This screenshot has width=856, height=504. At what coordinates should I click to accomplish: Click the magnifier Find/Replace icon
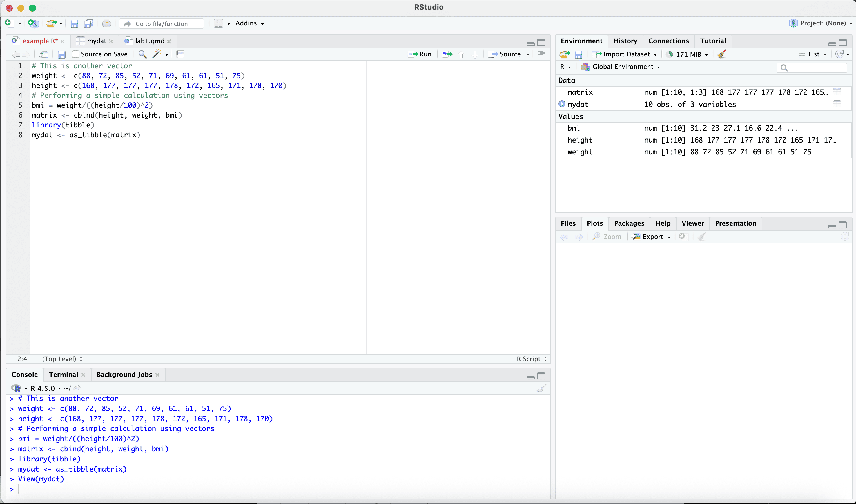pos(142,54)
